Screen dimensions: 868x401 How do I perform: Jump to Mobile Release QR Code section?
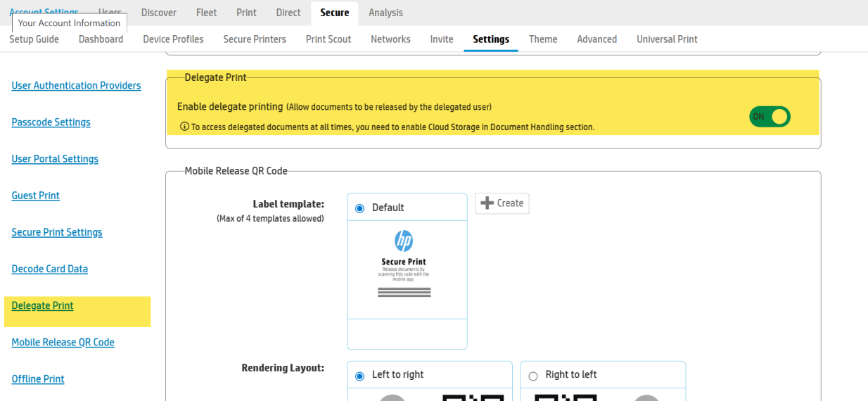coord(63,343)
